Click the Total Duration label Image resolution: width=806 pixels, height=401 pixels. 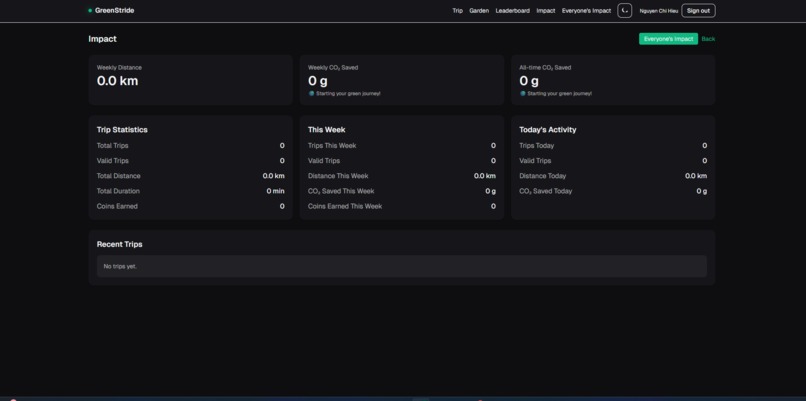tap(118, 191)
